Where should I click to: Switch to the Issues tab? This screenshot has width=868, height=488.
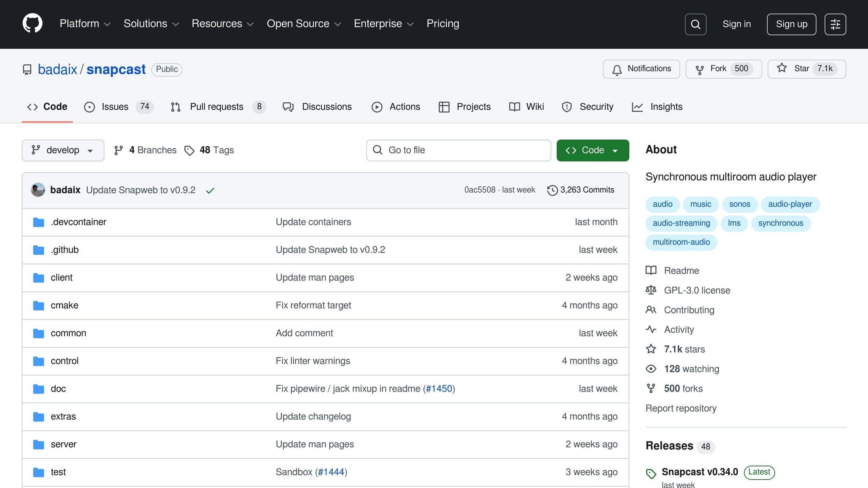[x=114, y=107]
